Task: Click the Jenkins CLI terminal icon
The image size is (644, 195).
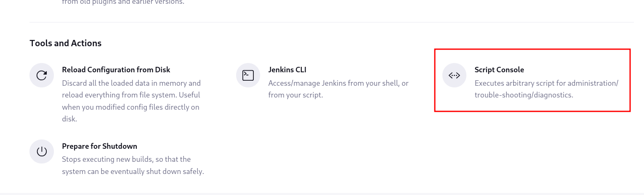Action: (248, 76)
